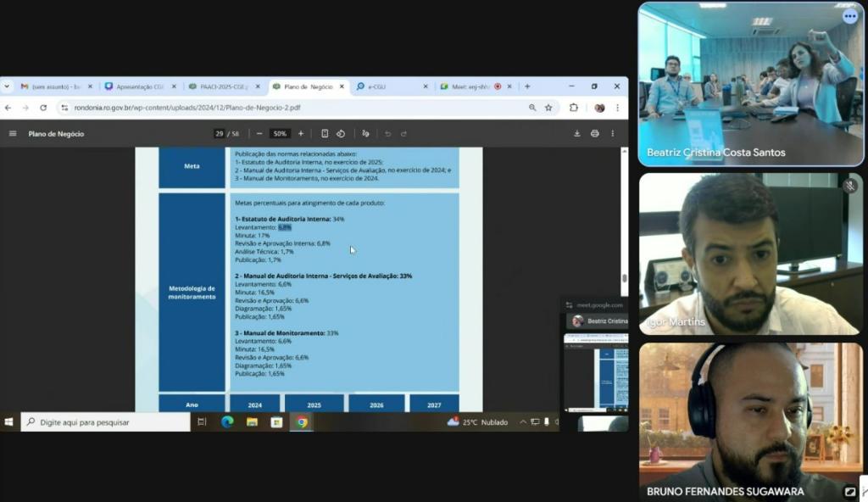Click the PDF zoom out minus button
The image size is (868, 502).
[259, 134]
